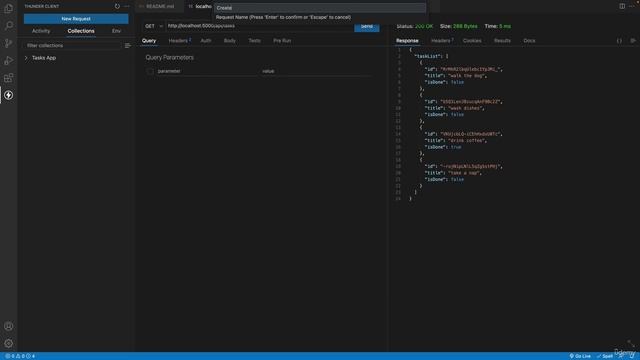Select the Results response tab
640x360 pixels.
(x=502, y=41)
